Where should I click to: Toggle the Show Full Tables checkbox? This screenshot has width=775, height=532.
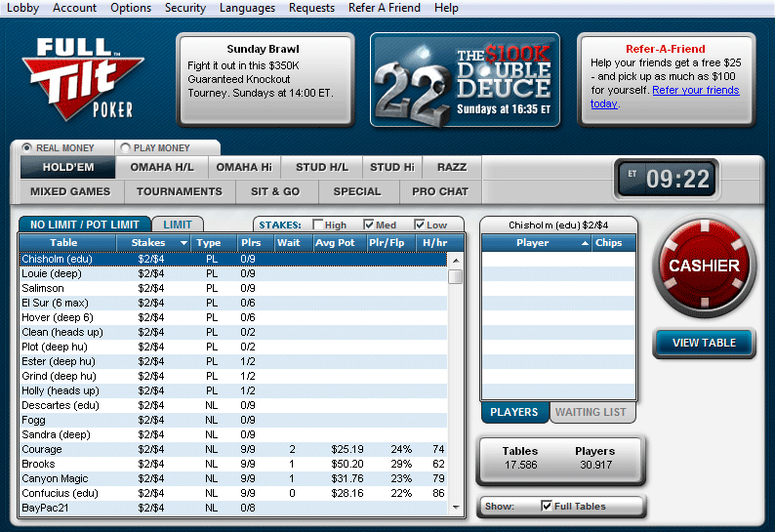[547, 506]
